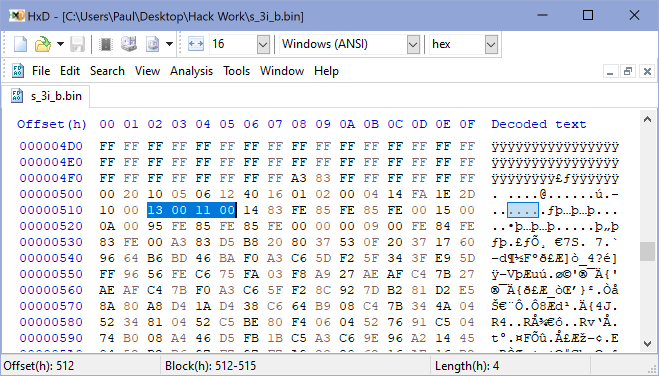Viewport: 659px width, 376px height.
Task: Open the Tools menu
Action: coord(236,71)
